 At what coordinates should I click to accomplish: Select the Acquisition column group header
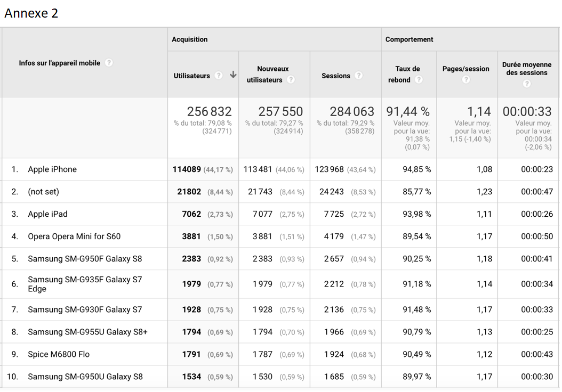coord(190,39)
